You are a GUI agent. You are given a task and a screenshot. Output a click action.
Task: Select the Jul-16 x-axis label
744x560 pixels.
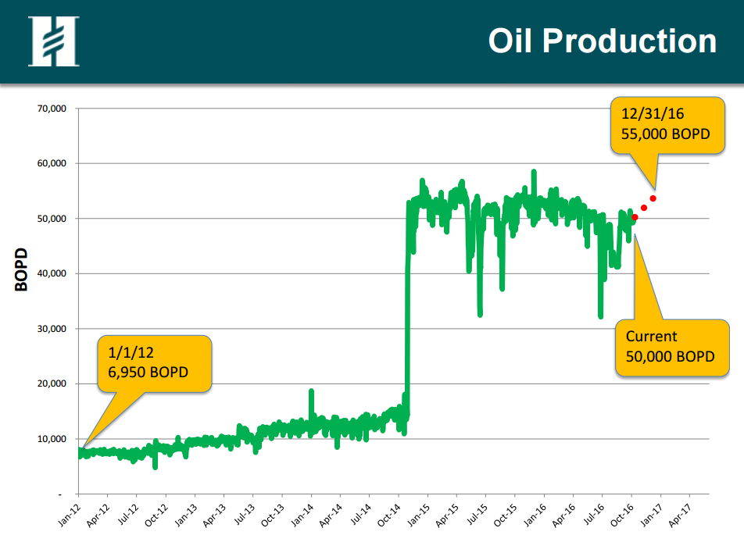tap(594, 515)
